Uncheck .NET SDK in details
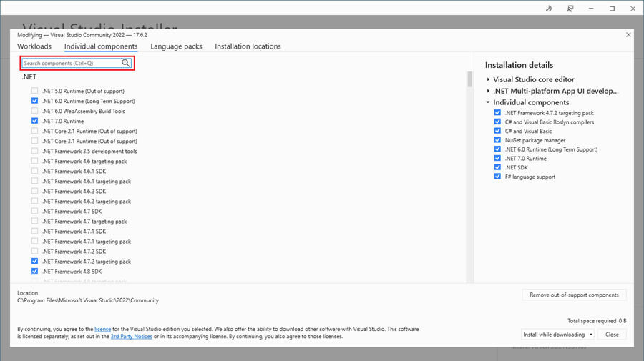Image resolution: width=644 pixels, height=361 pixels. 497,167
